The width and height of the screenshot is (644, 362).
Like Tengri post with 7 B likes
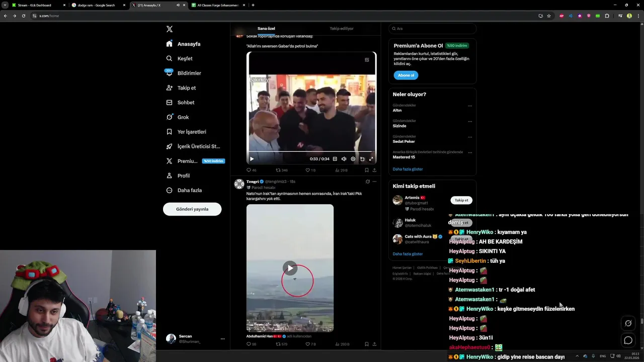(x=311, y=344)
